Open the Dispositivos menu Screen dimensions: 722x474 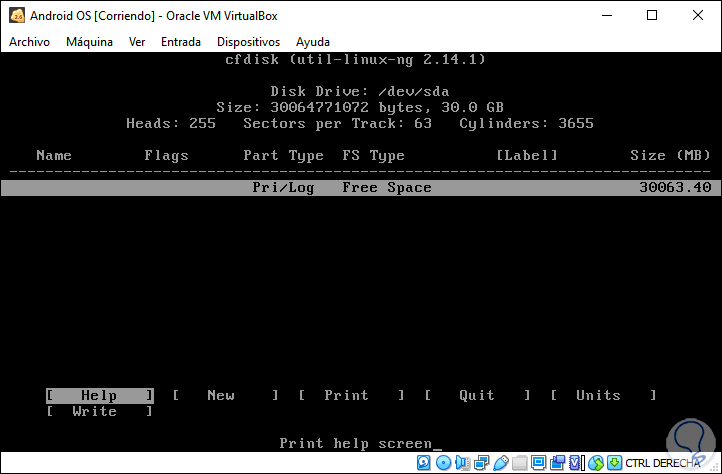coord(248,42)
